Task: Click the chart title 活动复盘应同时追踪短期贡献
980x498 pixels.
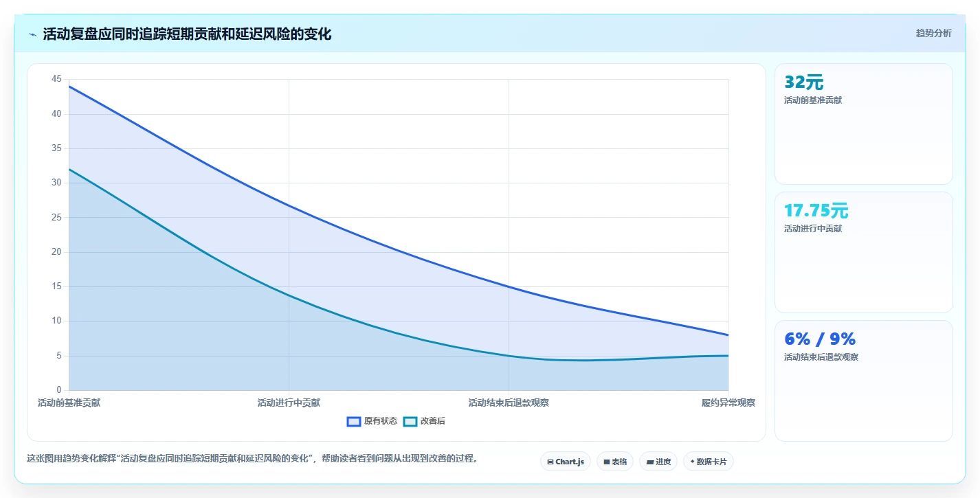Action: tap(187, 34)
